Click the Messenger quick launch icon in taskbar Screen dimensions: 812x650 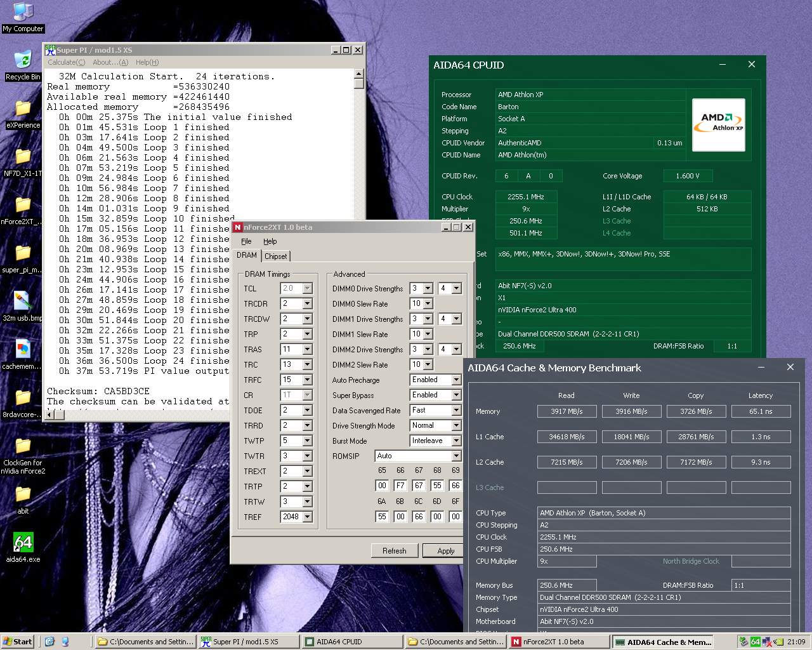click(x=65, y=642)
